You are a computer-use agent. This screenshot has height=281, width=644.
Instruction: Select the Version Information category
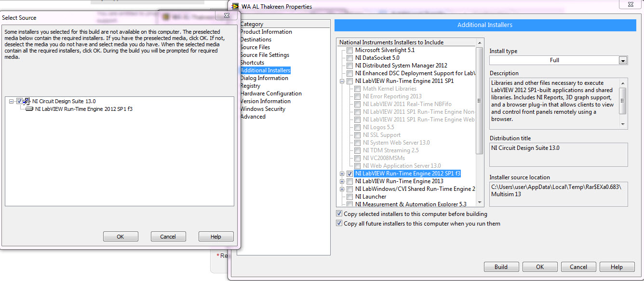(x=265, y=101)
